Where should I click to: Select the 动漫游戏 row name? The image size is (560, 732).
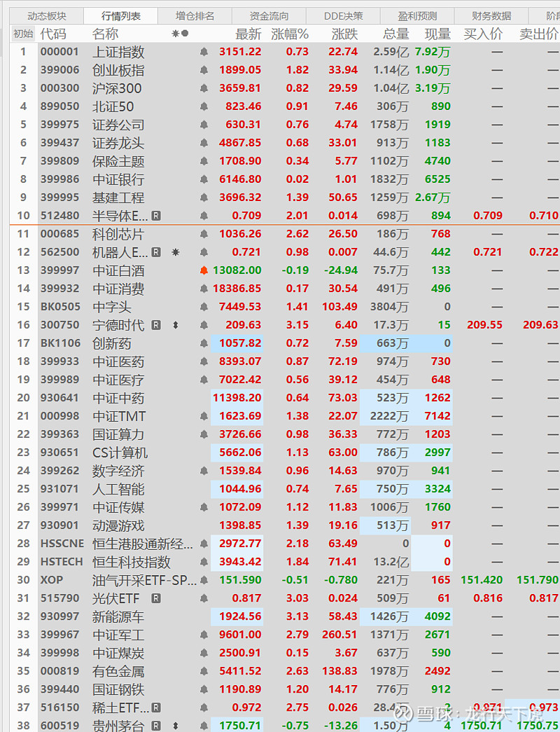coord(118,525)
